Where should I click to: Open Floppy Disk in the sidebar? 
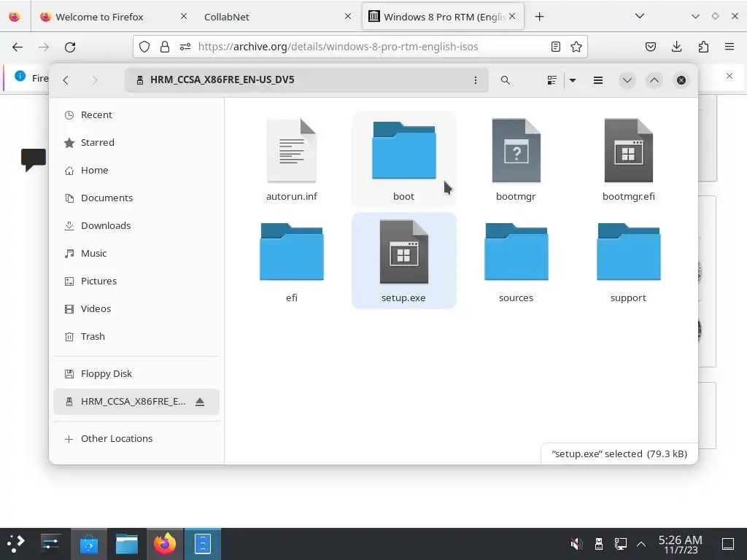point(136,374)
